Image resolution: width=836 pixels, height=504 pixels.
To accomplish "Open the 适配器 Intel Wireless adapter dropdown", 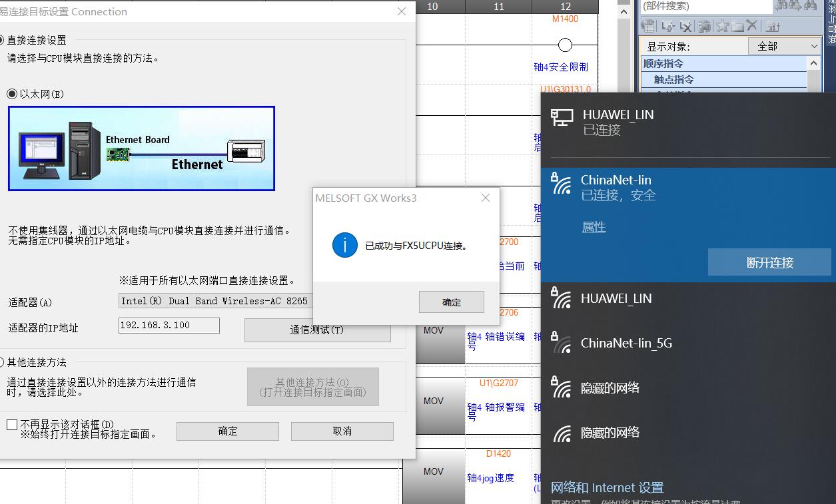I will click(214, 301).
